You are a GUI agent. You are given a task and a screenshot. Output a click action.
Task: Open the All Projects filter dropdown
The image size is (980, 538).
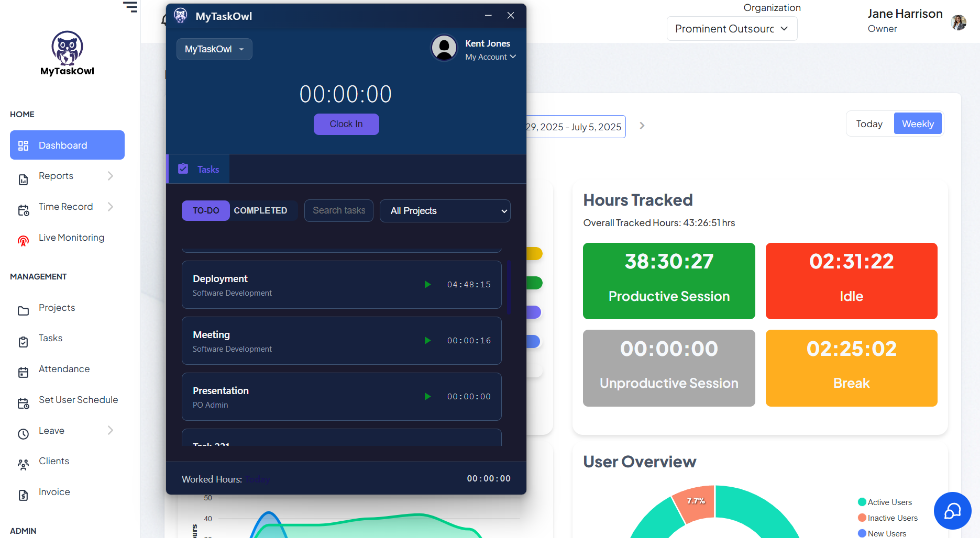point(445,211)
